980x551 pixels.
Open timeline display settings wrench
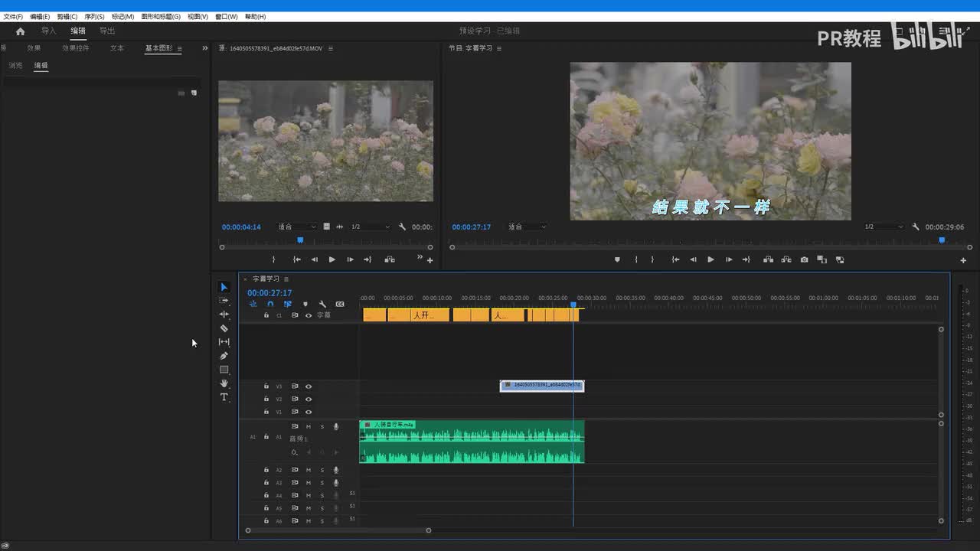[322, 304]
